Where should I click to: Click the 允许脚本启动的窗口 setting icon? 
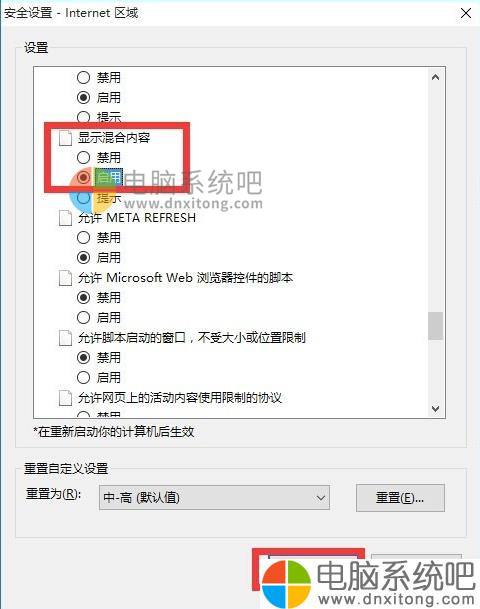(x=65, y=338)
